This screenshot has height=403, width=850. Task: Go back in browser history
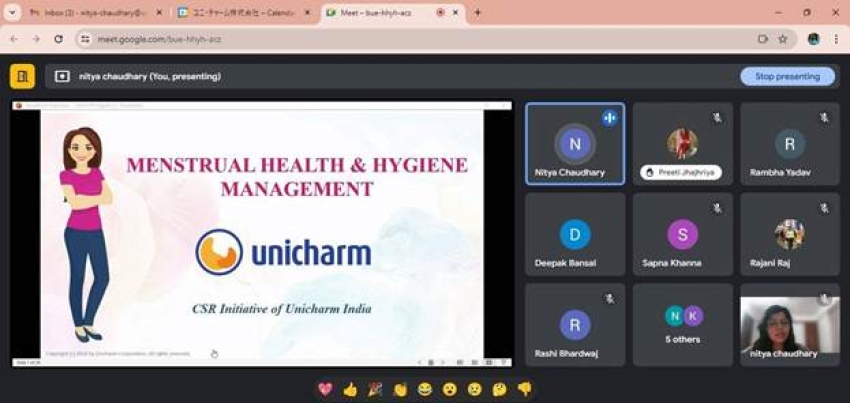tap(14, 39)
